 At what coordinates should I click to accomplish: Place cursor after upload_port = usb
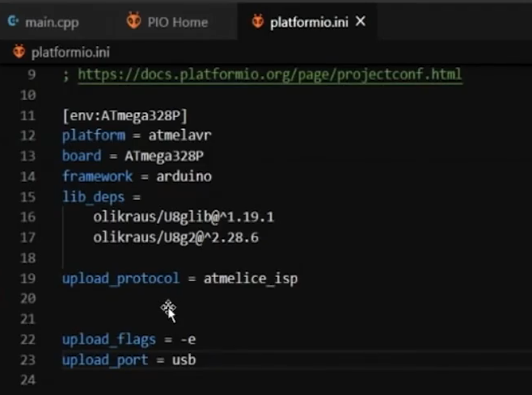click(196, 359)
